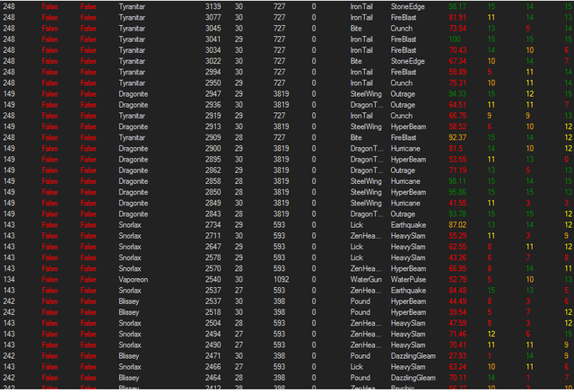Click HyperBeam in the CP 2570 row
Image resolution: width=574 pixels, height=392 pixels.
click(408, 268)
